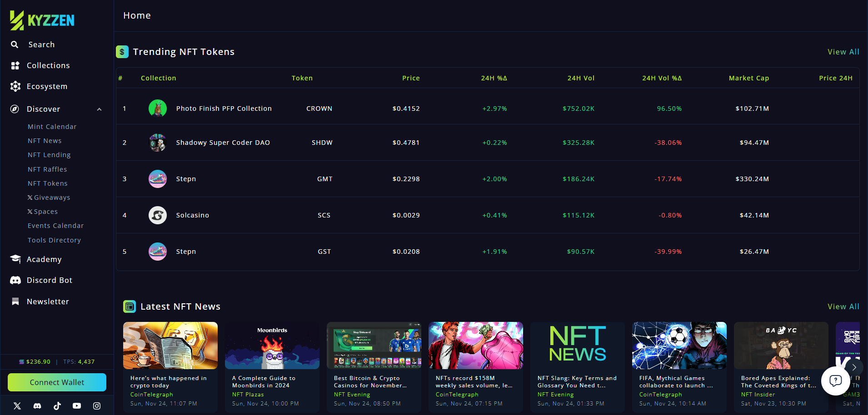
Task: Click the Stepn GMT collection avatar
Action: [158, 179]
